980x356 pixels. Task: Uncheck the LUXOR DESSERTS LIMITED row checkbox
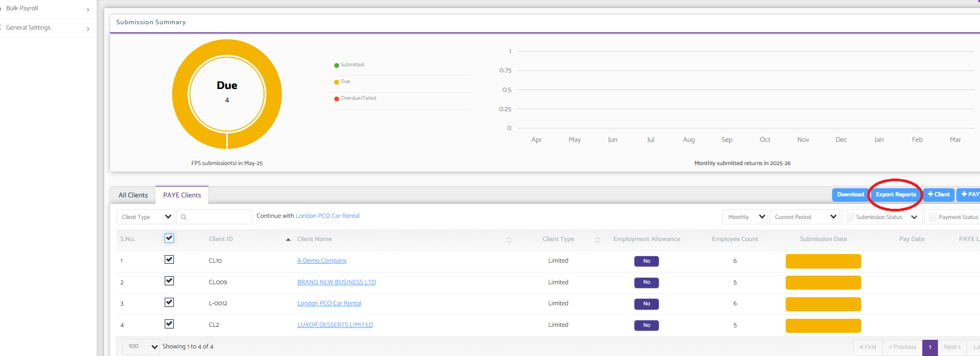click(169, 324)
